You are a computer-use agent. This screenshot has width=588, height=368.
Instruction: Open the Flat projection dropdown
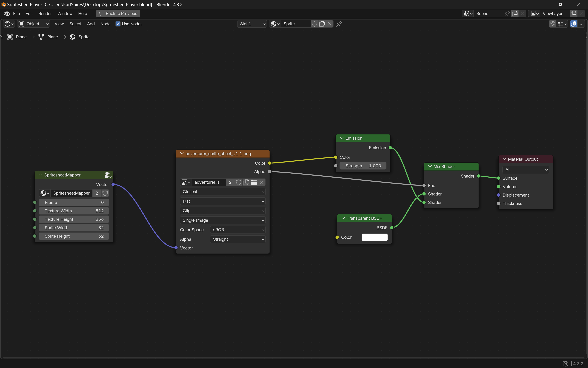[x=222, y=201]
